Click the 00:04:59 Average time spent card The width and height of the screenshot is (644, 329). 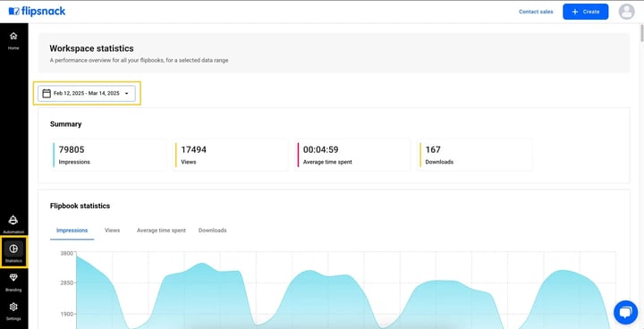coord(353,155)
